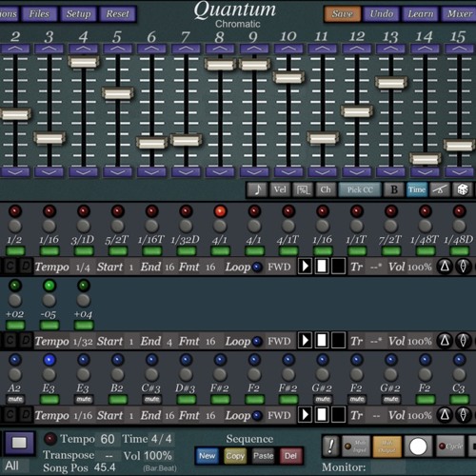
Task: Toggle the Cycle button
Action: click(x=450, y=446)
